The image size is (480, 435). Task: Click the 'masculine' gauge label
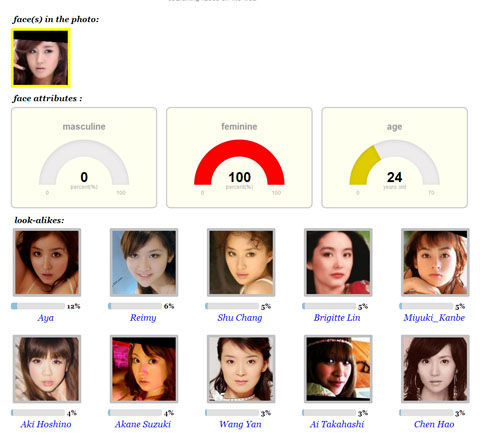[x=84, y=127]
